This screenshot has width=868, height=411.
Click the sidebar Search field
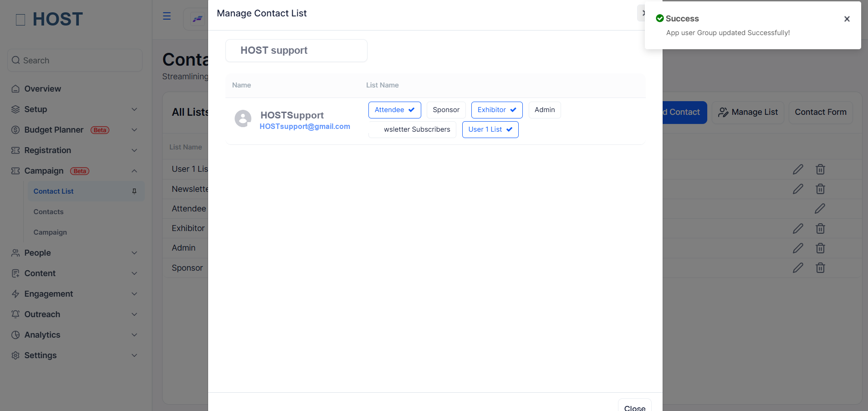coord(75,60)
